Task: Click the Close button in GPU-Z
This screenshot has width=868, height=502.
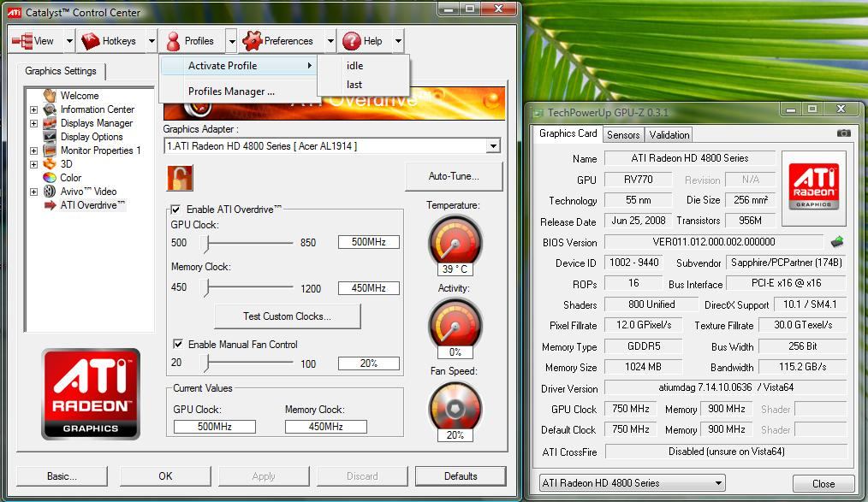Action: click(x=823, y=484)
